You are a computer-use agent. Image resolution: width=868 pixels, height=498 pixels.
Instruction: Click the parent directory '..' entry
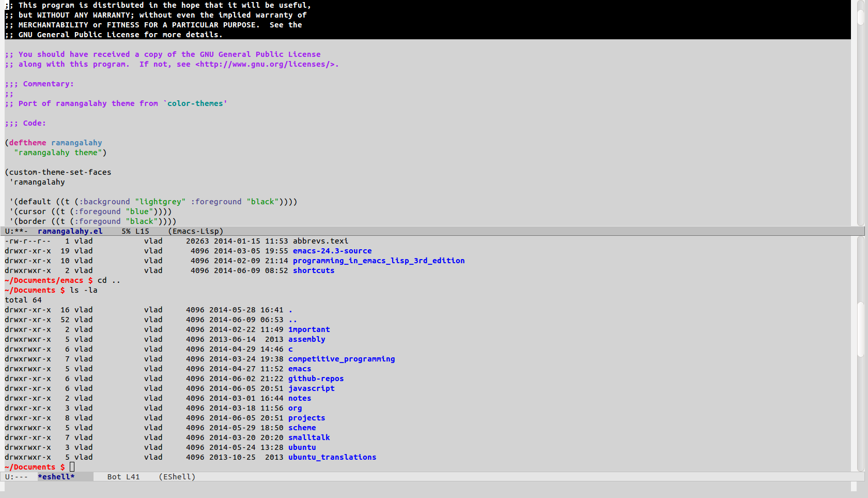[292, 320]
